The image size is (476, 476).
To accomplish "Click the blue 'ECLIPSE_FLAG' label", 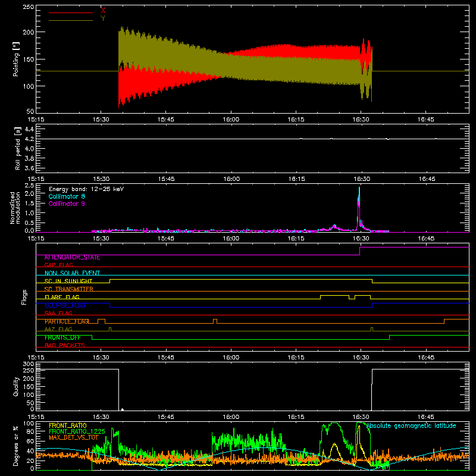I will (65, 305).
